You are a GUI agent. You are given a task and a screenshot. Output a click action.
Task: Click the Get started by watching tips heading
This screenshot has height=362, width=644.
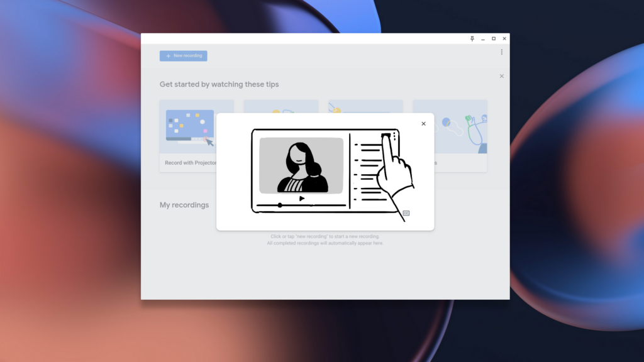219,84
